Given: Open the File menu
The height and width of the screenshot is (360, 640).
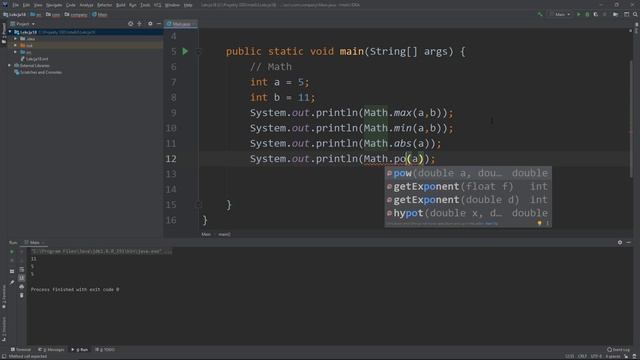Looking at the screenshot, I should [16, 5].
